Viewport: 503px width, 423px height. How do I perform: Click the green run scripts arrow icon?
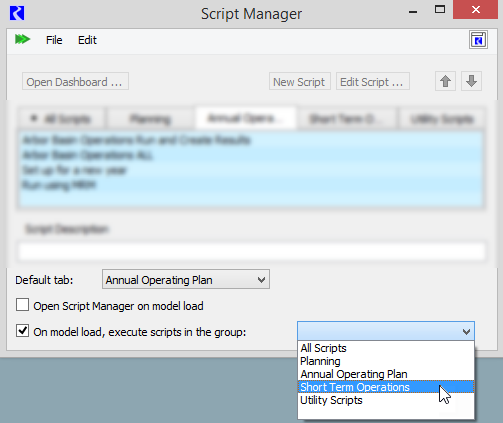pyautogui.click(x=22, y=39)
